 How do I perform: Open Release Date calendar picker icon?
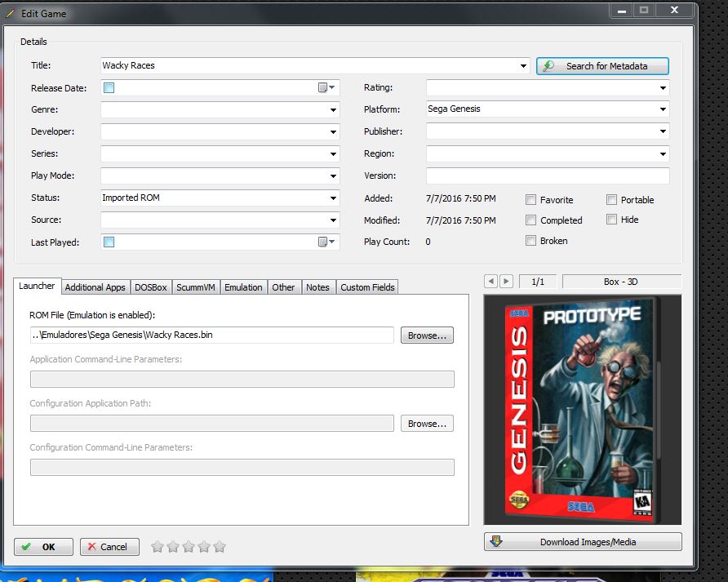tap(326, 87)
